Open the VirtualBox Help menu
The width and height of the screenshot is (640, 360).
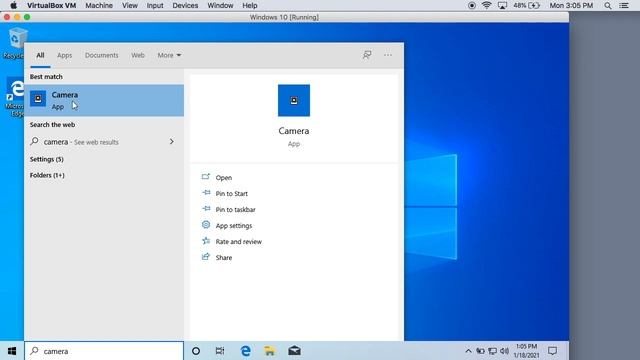point(250,5)
